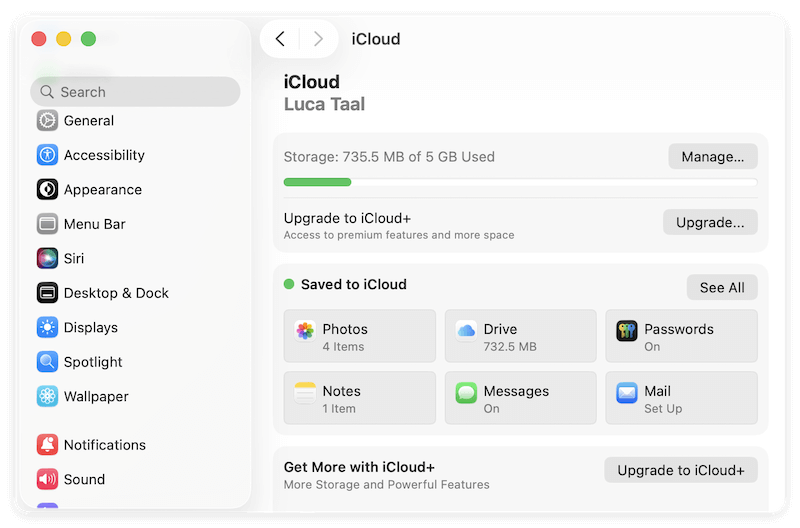
Task: Click the Search field in sidebar
Action: (135, 92)
